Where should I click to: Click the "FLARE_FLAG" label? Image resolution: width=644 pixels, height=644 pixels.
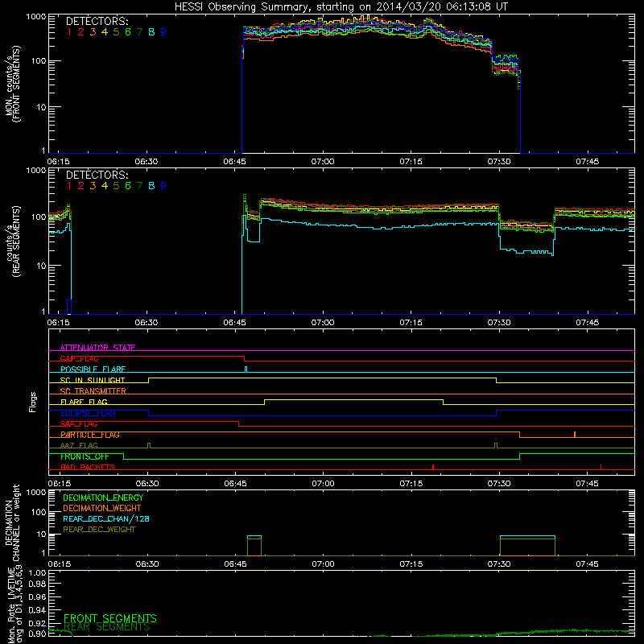click(x=84, y=402)
